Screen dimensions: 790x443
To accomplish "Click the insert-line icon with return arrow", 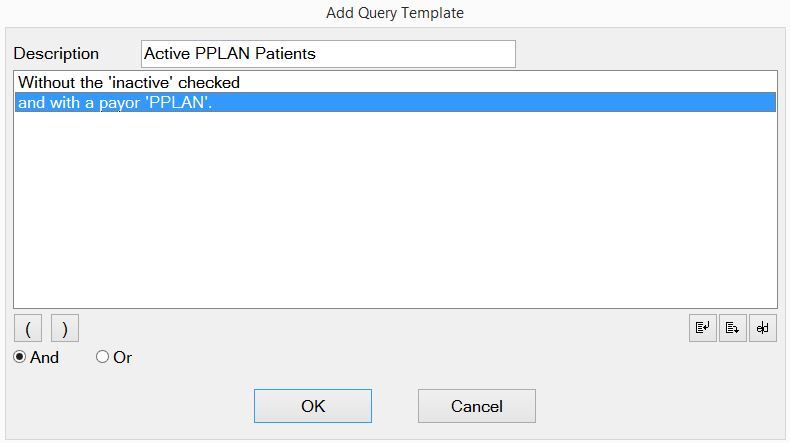I will pyautogui.click(x=703, y=328).
